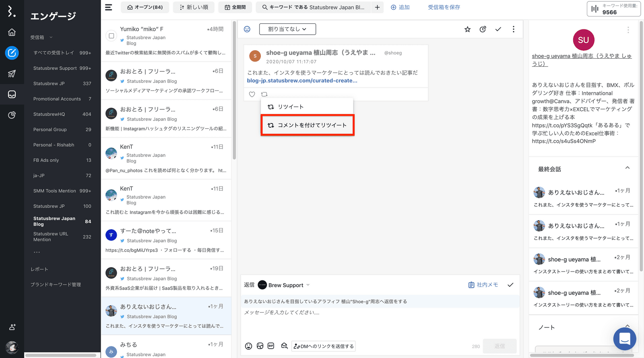Screen dimensions: 644x358
Task: Click 受信箱を保存 link
Action: tap(444, 7)
